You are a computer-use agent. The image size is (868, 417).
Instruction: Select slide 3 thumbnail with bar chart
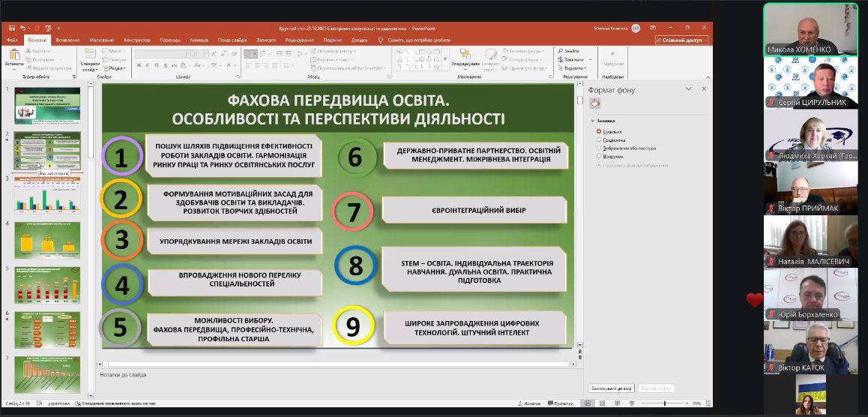tap(47, 195)
